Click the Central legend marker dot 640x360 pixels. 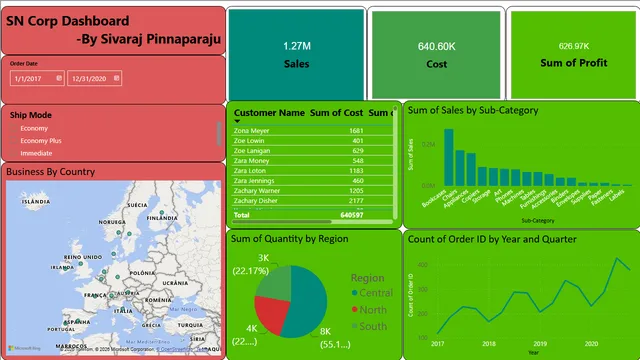coord(354,293)
